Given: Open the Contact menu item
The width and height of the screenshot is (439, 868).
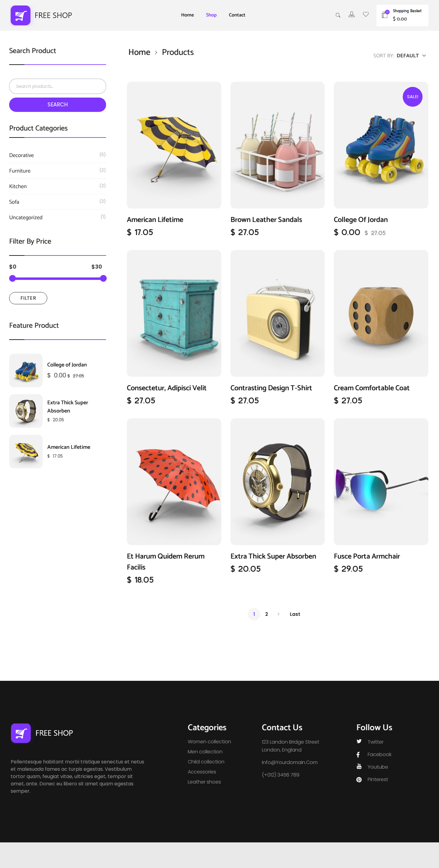Looking at the screenshot, I should coord(237,15).
